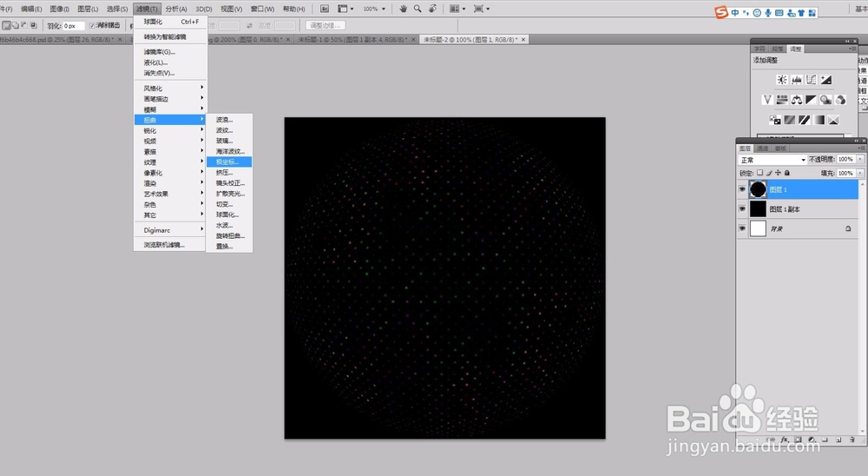This screenshot has height=476, width=868.
Task: Expand the 风格化 filter submenu
Action: (170, 88)
